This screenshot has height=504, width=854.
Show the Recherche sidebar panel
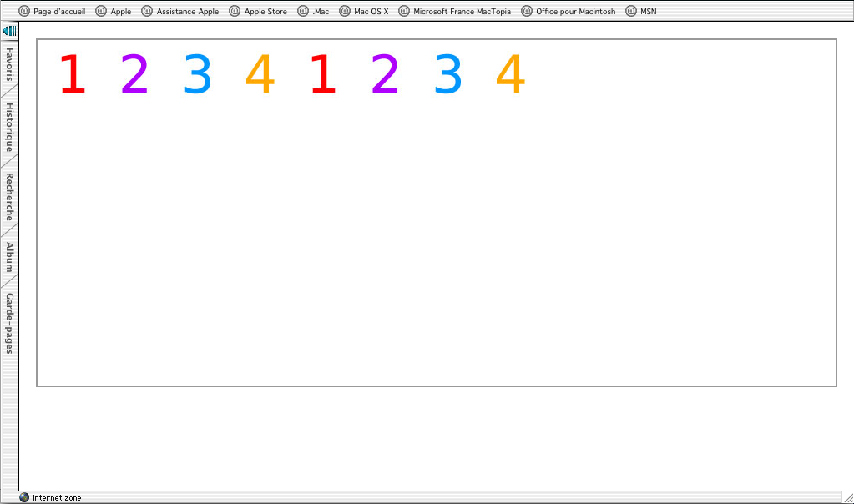9,197
